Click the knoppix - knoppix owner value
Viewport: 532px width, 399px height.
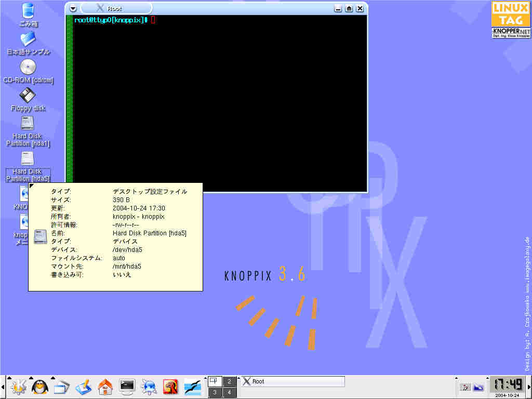click(138, 217)
